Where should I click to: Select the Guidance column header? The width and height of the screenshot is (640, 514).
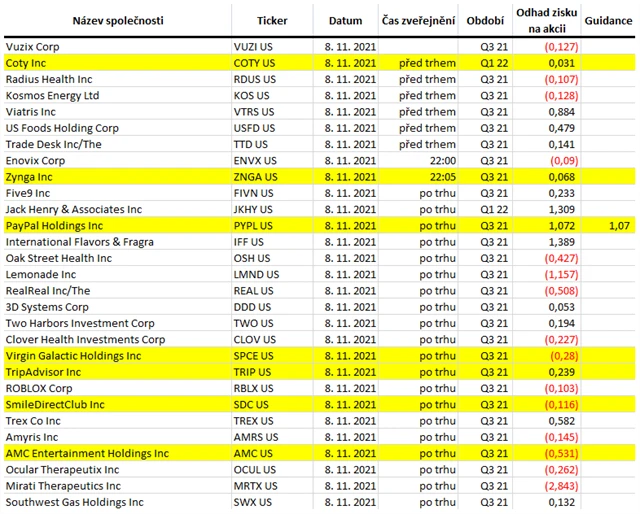click(x=608, y=20)
